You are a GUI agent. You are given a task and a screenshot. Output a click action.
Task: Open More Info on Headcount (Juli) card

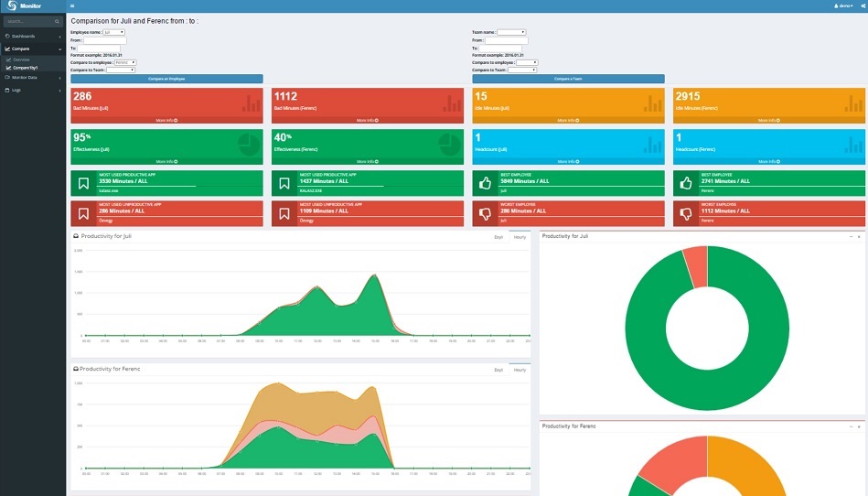pyautogui.click(x=568, y=162)
